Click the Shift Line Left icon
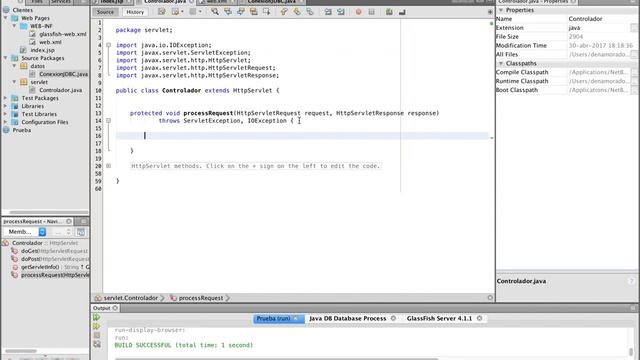Image resolution: width=640 pixels, height=360 pixels. [328, 12]
